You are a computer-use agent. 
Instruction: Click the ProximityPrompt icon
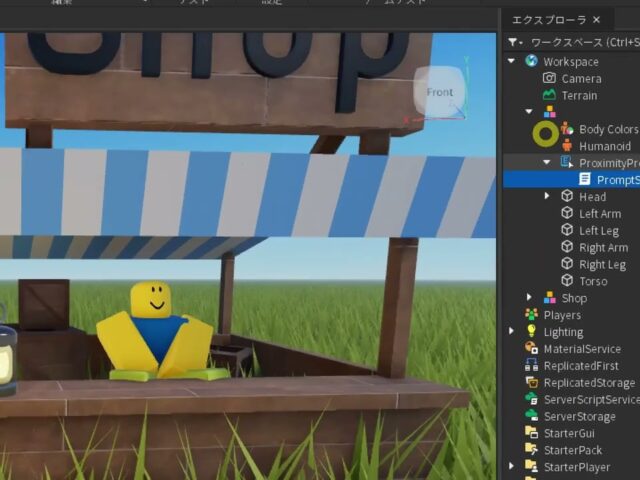click(567, 162)
